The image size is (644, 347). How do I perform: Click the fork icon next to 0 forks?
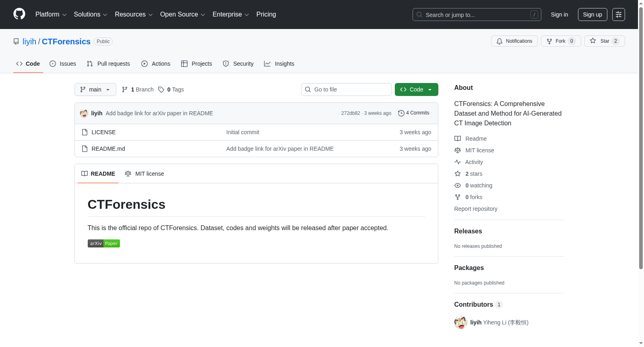pos(458,197)
